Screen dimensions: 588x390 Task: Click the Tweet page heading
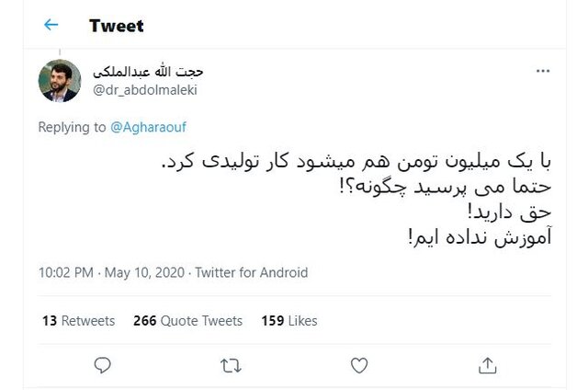117,26
